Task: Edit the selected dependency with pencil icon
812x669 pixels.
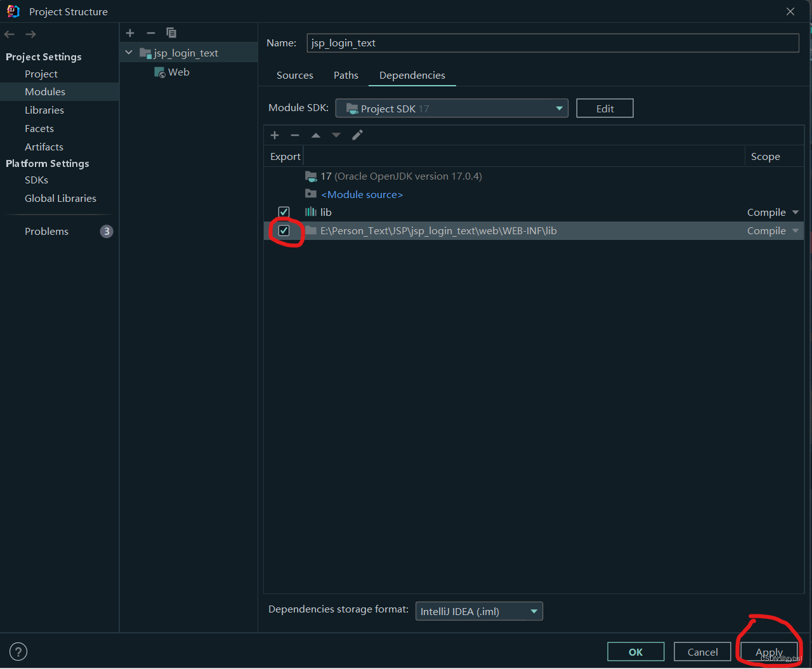Action: [358, 135]
